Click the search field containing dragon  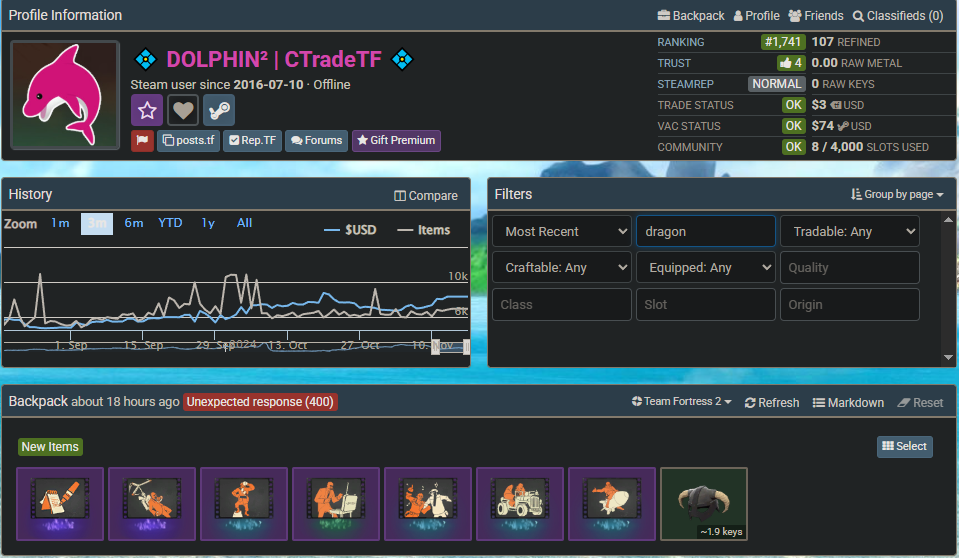coord(706,231)
